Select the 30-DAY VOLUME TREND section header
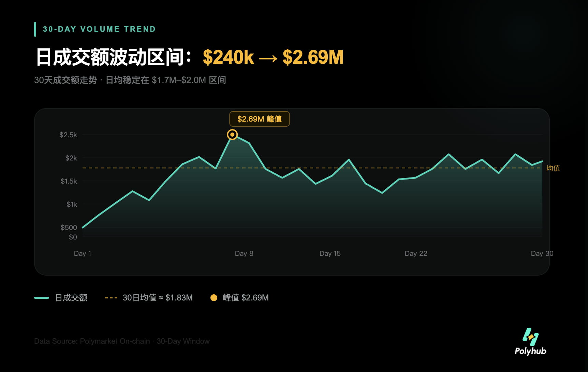This screenshot has width=588, height=372. click(99, 29)
